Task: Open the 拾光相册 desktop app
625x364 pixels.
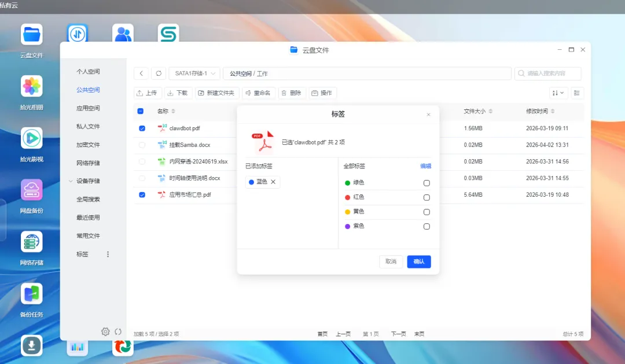Action: [31, 86]
